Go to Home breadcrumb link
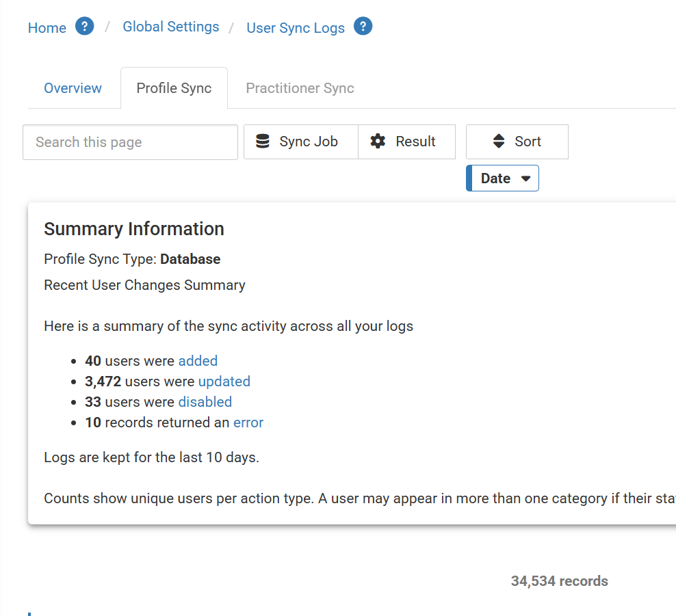Image resolution: width=676 pixels, height=616 pixels. click(x=47, y=28)
